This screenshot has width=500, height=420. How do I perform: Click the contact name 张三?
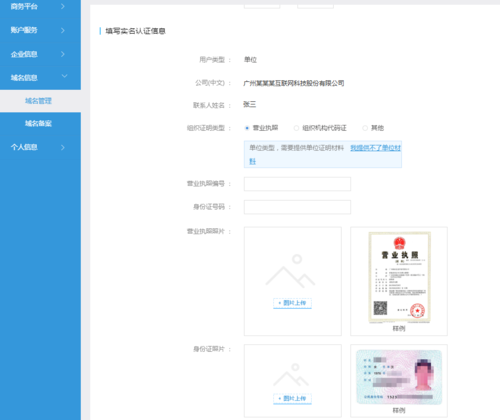[250, 105]
